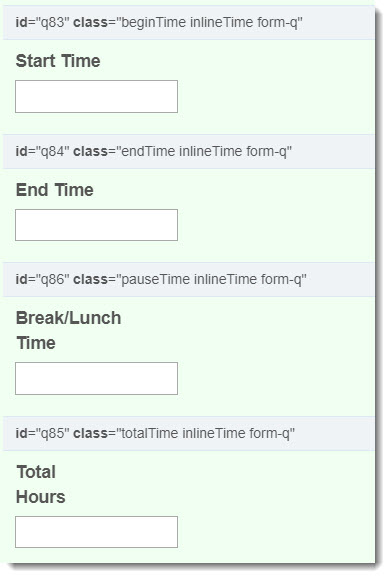Click the id="q86" header text
This screenshot has width=390, height=578.
coord(42,279)
